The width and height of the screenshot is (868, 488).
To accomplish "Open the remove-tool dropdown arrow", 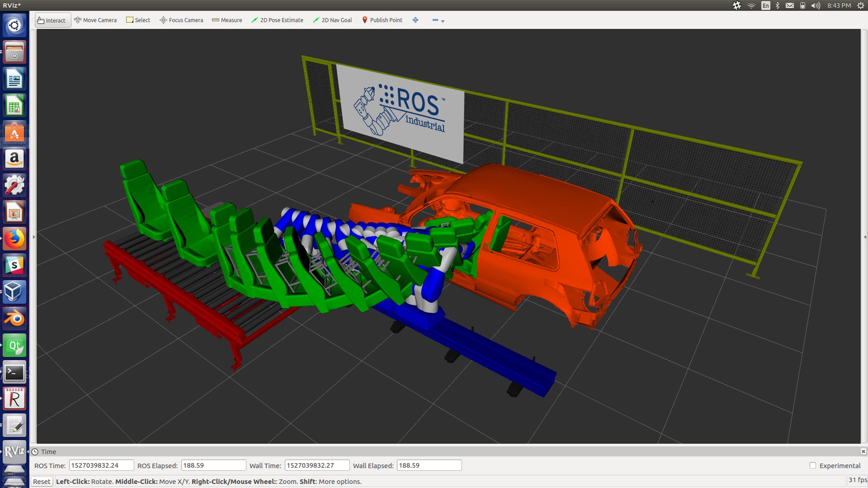I will 443,21.
